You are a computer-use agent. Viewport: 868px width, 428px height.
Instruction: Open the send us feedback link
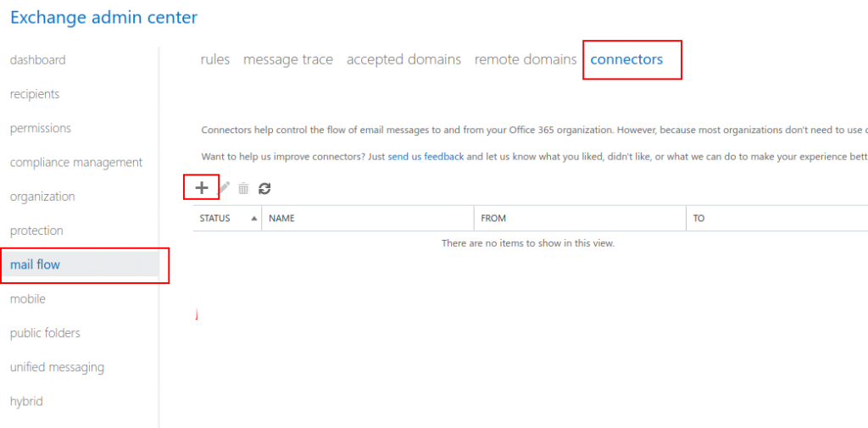426,157
